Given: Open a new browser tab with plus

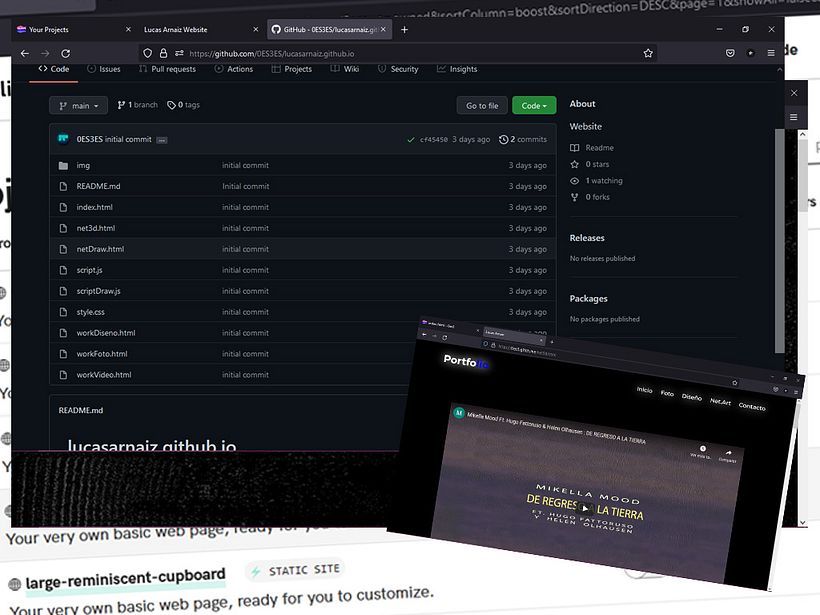Looking at the screenshot, I should (404, 30).
